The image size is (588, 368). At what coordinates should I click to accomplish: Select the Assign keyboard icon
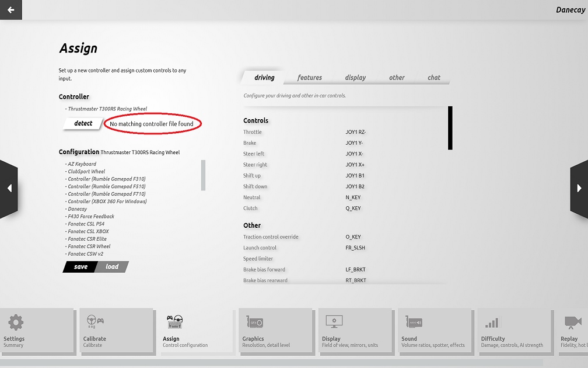[x=175, y=322]
